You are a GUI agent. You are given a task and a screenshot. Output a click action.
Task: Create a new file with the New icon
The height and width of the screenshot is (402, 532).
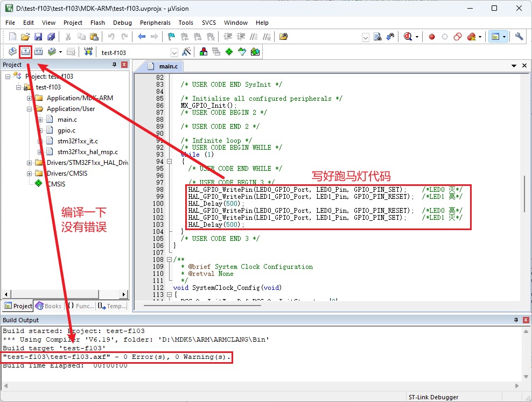pyautogui.click(x=12, y=37)
